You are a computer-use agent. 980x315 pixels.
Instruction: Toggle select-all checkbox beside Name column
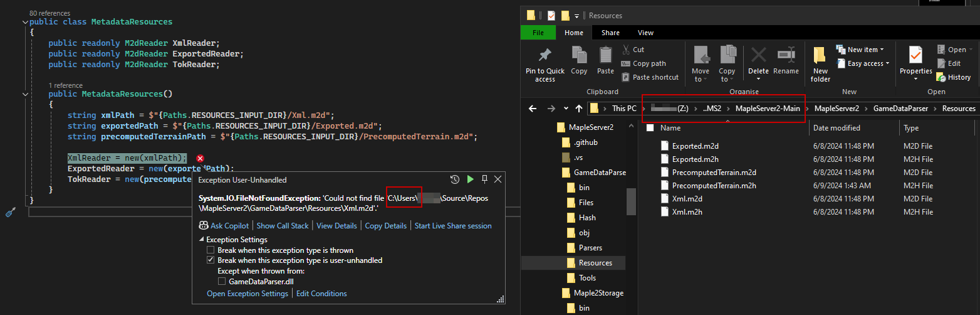(x=650, y=128)
